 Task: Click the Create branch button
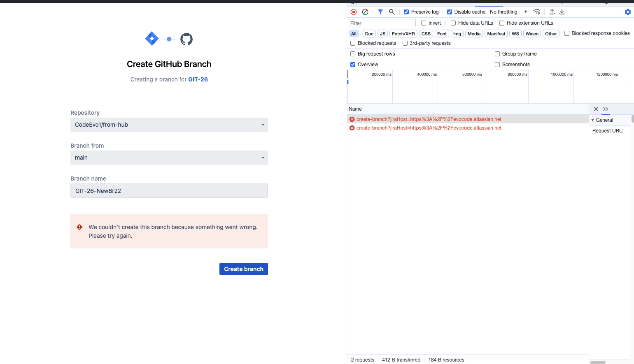[243, 269]
